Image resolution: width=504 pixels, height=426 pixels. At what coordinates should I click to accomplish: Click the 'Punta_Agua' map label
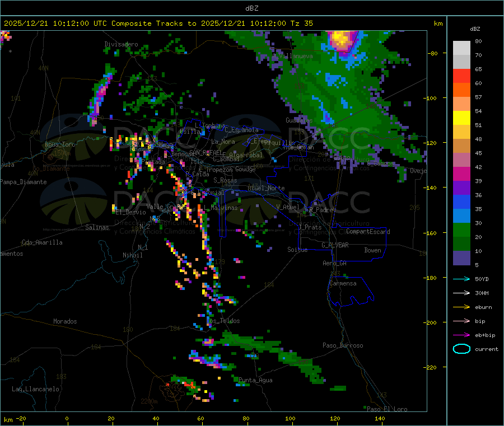(x=255, y=380)
